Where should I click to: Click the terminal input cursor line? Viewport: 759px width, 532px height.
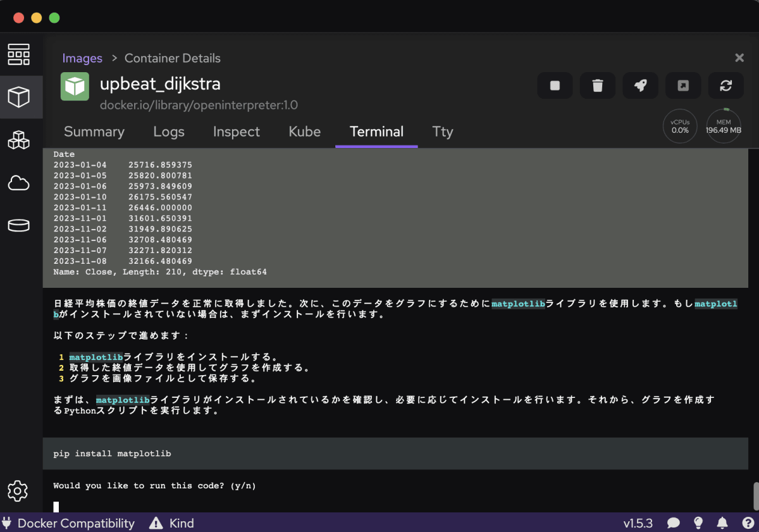click(x=56, y=507)
